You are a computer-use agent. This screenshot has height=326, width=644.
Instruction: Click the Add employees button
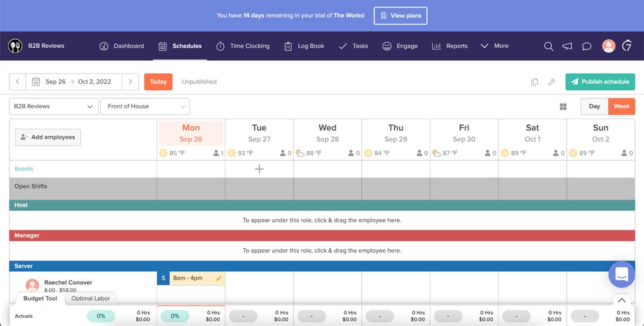tap(48, 137)
